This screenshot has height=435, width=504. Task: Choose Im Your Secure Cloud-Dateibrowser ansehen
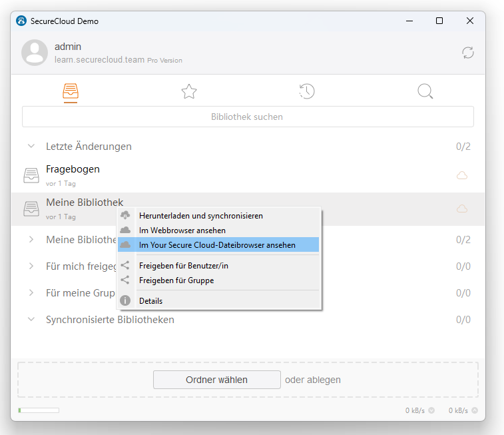[218, 244]
